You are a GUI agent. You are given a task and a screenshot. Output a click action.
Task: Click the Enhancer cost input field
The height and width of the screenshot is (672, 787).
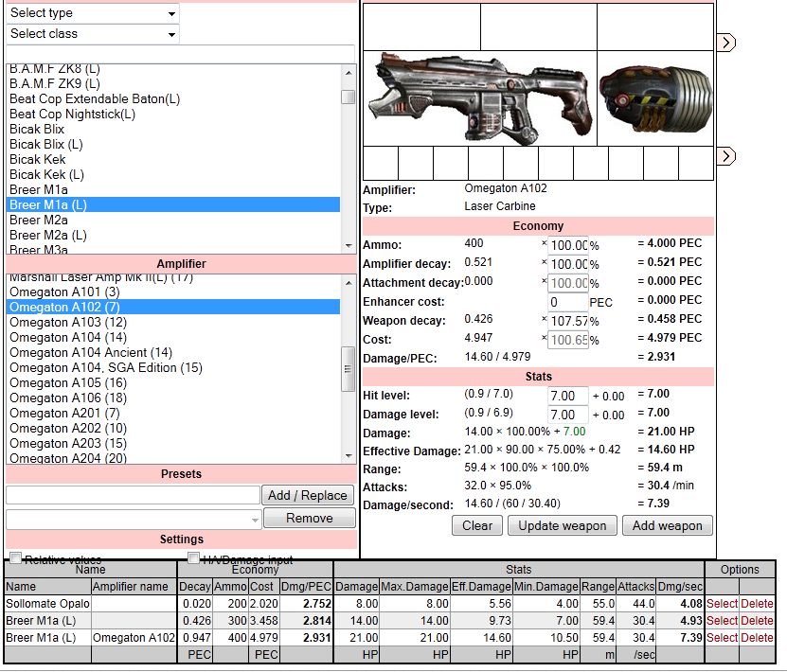(x=567, y=303)
